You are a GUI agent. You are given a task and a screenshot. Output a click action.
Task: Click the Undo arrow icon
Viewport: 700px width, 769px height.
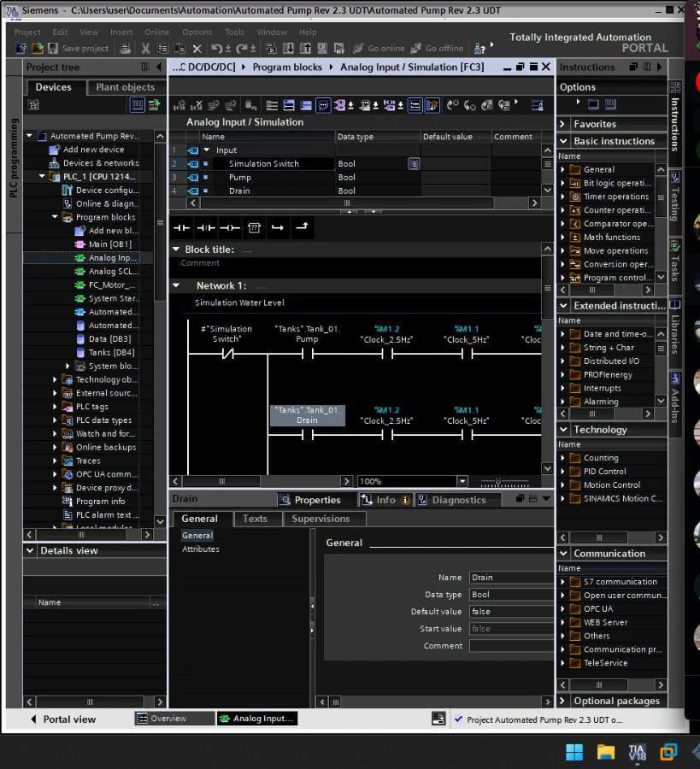pyautogui.click(x=216, y=48)
